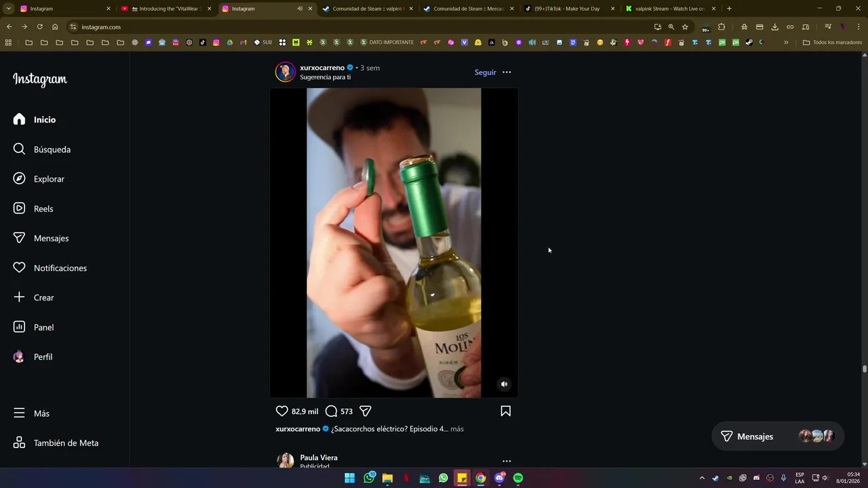Screen dimensions: 868x488
Task: Show hidden system tray icons
Action: point(702,478)
